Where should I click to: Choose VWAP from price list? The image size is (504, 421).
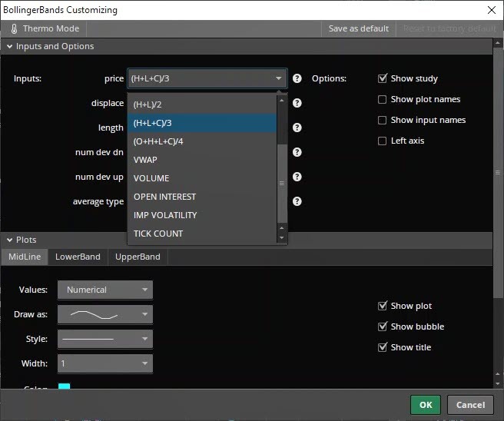[x=202, y=160]
